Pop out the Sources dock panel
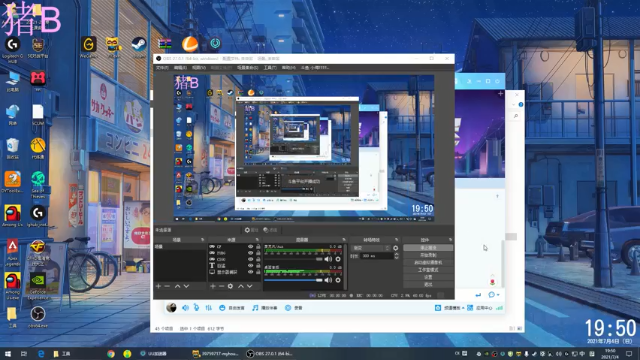Image resolution: width=640 pixels, height=360 pixels. 257,240
